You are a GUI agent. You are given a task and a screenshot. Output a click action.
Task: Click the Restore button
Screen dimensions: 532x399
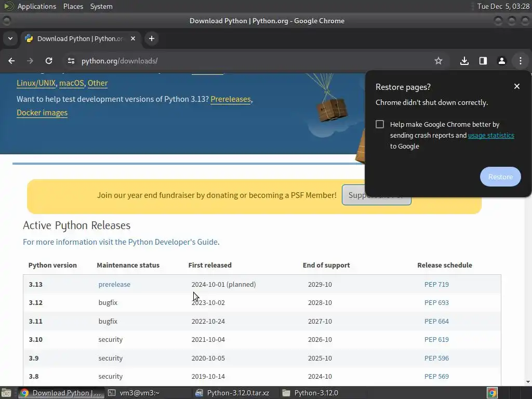coord(500,177)
